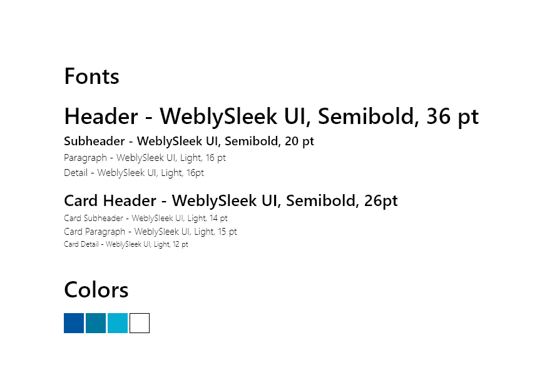Click the Subheader Semibold 20 pt line
542x392 pixels.
click(x=189, y=142)
